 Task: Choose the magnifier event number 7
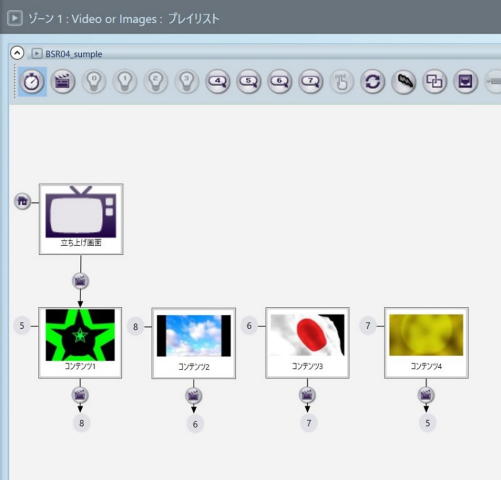tap(311, 81)
